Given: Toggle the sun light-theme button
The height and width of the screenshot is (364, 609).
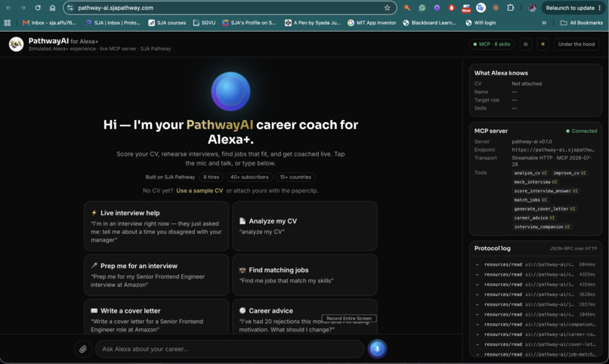Looking at the screenshot, I should [543, 45].
